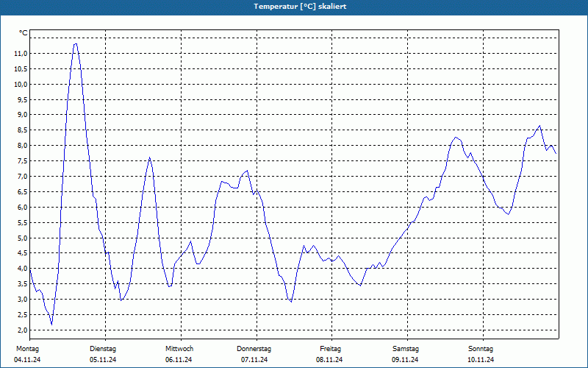Viewport: 588px width, 368px height.
Task: Click the 5,5 y-axis value
Action: [x=22, y=223]
